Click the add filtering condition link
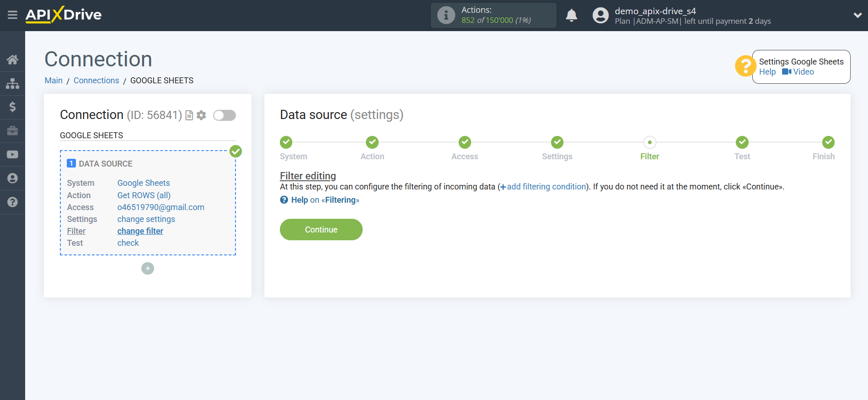Screen dimensions: 868x400 pos(546,187)
